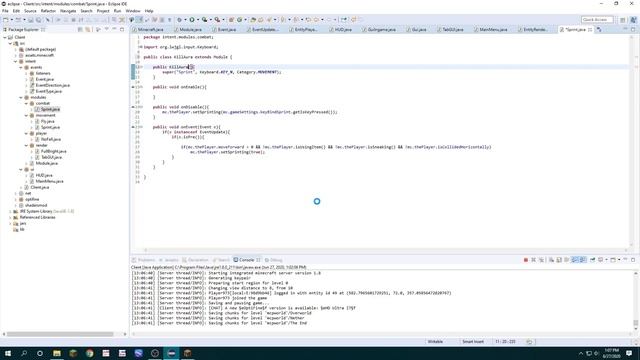Minimize the Package Explorer panel
The image size is (640, 360).
(114, 29)
